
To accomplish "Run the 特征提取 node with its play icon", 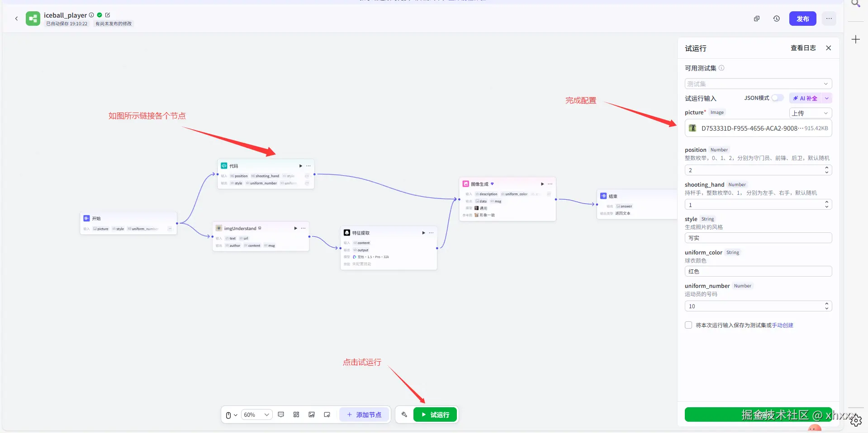I will (x=424, y=233).
